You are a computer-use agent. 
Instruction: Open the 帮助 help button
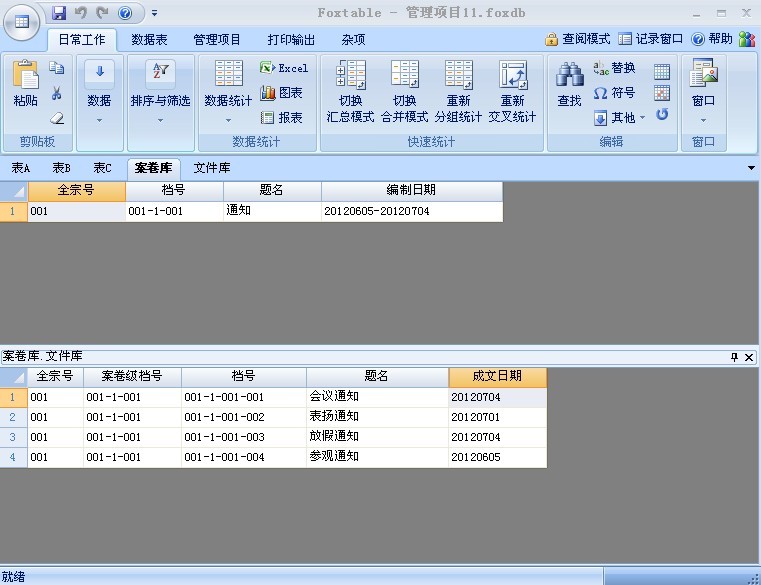coord(712,39)
